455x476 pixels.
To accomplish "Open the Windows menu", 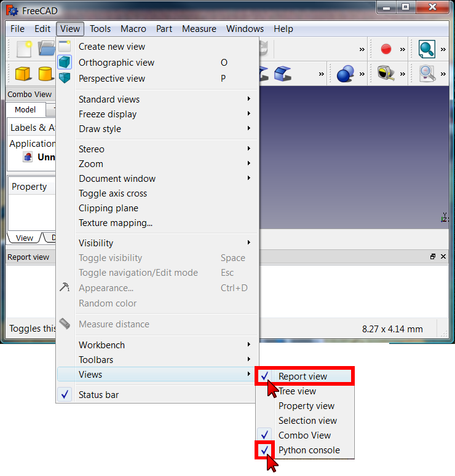I will (245, 29).
